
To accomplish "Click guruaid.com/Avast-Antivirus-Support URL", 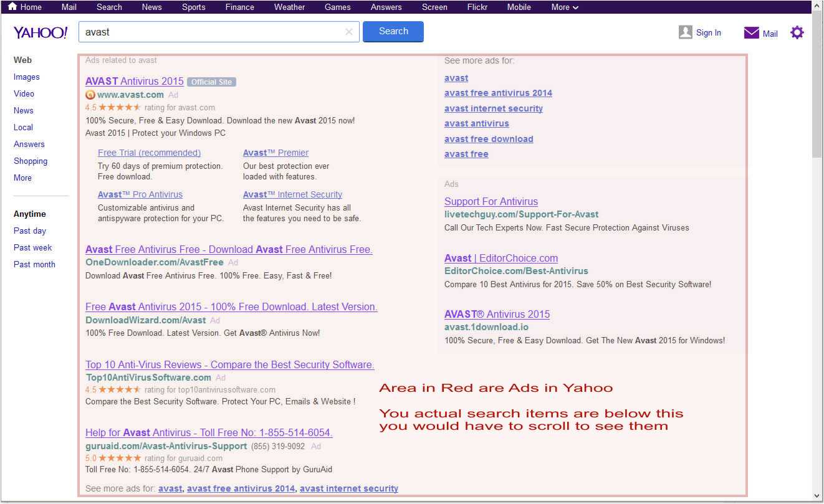I will tap(166, 446).
